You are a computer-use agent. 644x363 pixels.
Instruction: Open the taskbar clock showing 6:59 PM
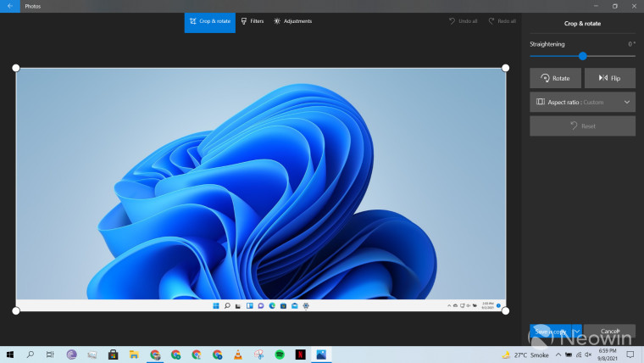coord(608,355)
